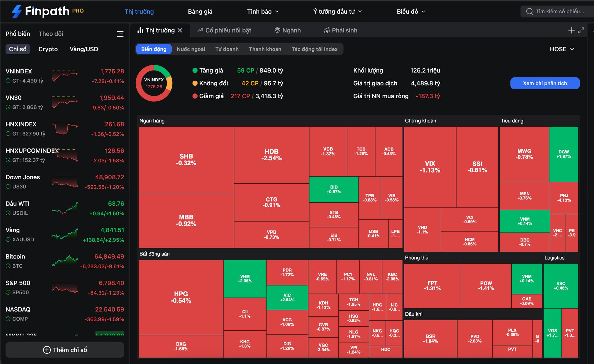Click Thêm chỉ số button label

70,350
